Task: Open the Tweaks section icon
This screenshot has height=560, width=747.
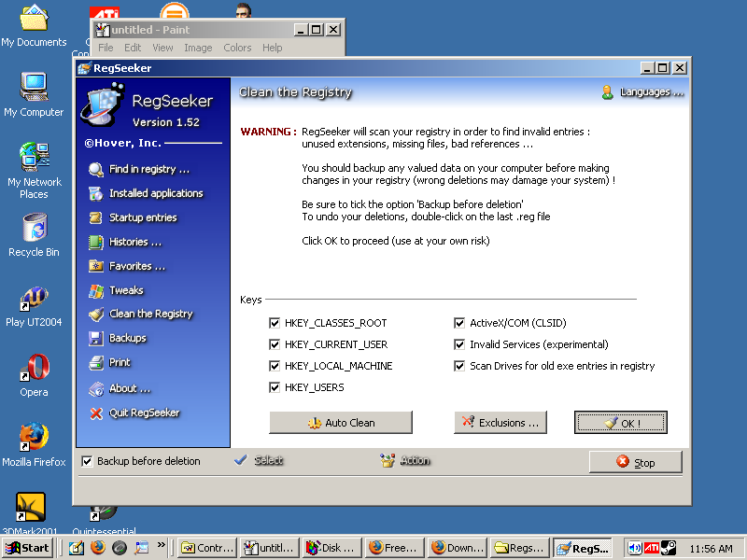Action: pos(95,290)
